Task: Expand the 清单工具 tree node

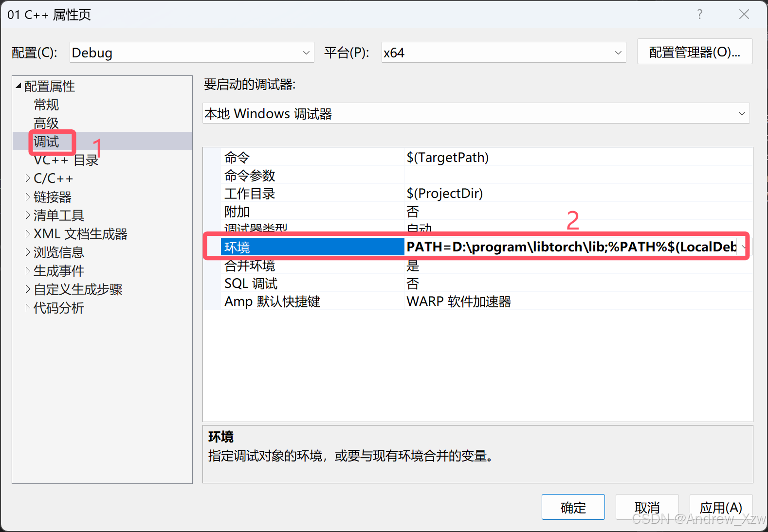Action: coord(27,215)
